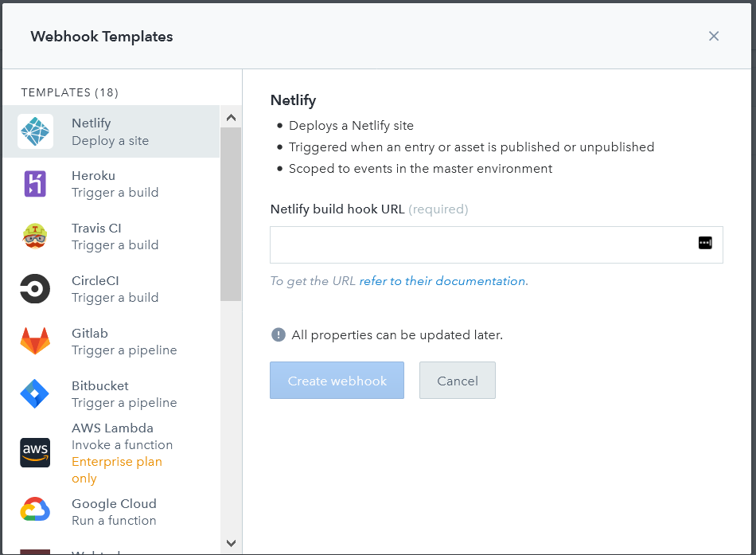Click the info icon beside properties note
The height and width of the screenshot is (555, 756).
278,334
